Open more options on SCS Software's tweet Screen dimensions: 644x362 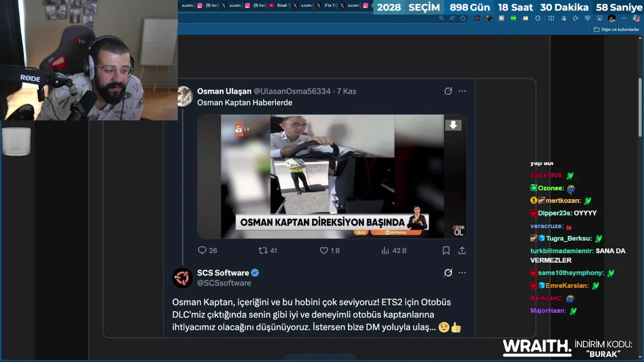pyautogui.click(x=462, y=273)
